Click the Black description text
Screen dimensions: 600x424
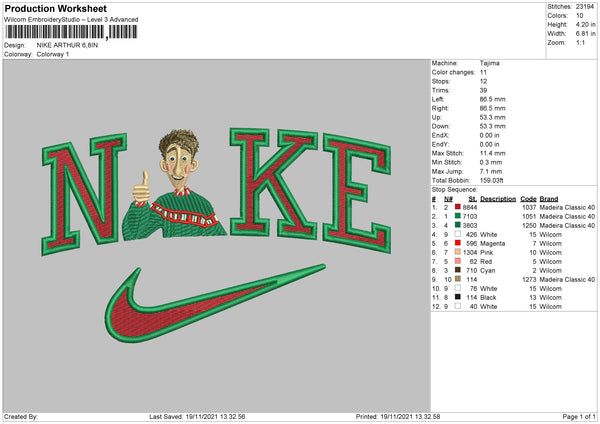pyautogui.click(x=488, y=297)
